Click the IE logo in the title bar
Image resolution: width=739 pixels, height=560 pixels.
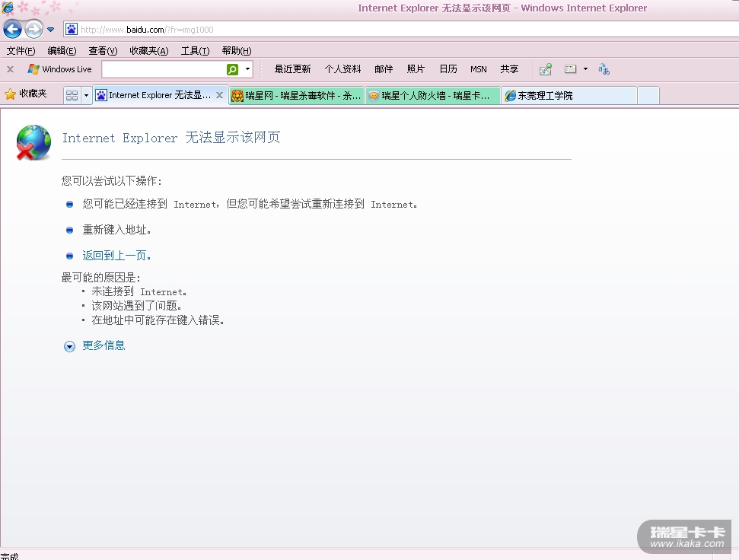pyautogui.click(x=8, y=8)
